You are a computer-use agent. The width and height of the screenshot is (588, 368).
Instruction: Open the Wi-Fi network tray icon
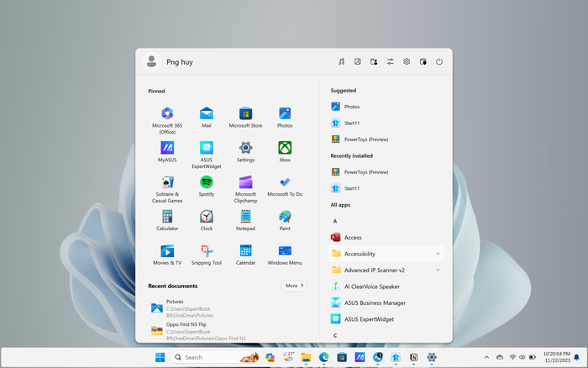click(x=512, y=357)
